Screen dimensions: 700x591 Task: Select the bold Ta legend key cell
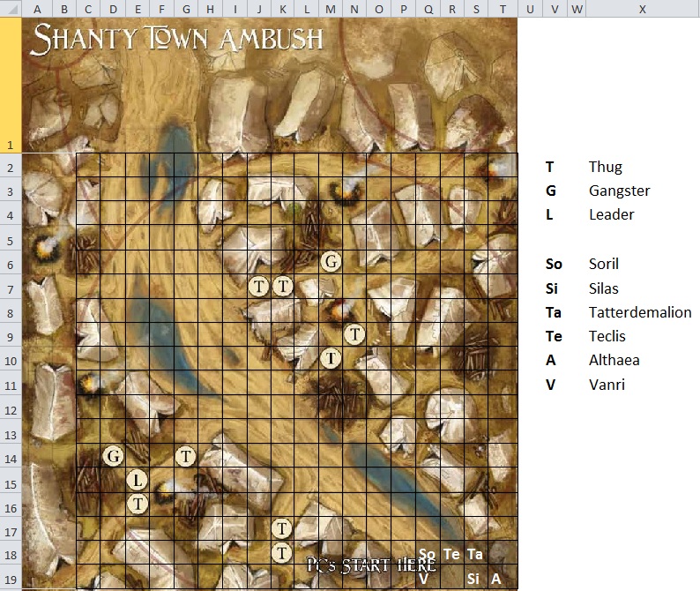[x=553, y=312]
